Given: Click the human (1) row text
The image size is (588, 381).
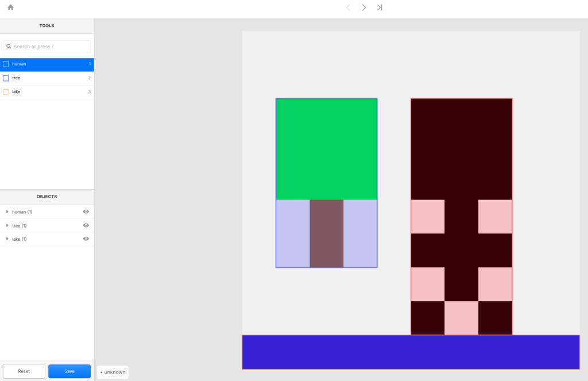Looking at the screenshot, I should pos(22,212).
